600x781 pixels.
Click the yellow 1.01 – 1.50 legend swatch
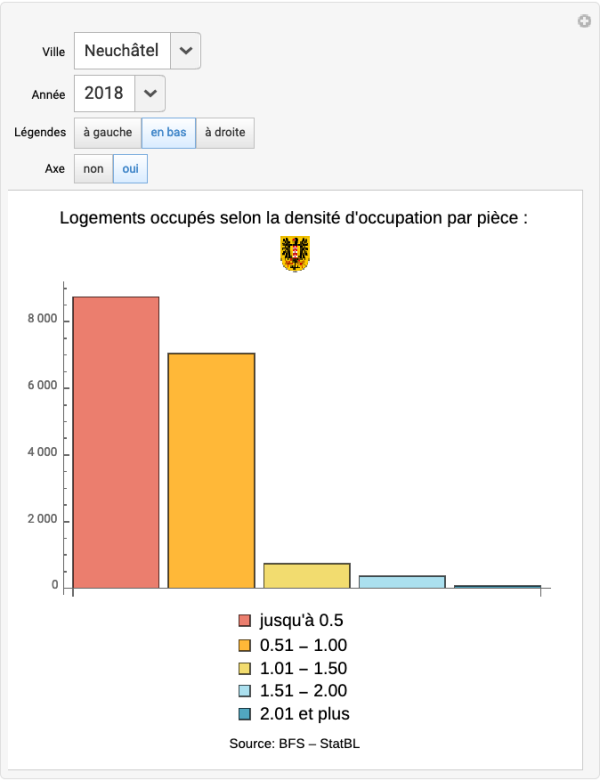[x=244, y=668]
